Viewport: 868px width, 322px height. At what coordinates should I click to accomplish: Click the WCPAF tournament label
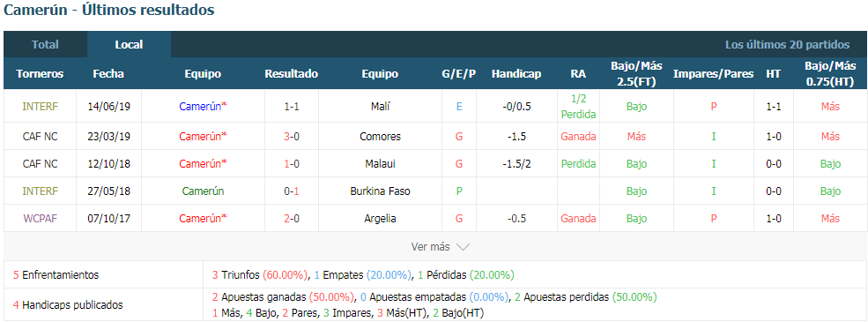click(40, 219)
